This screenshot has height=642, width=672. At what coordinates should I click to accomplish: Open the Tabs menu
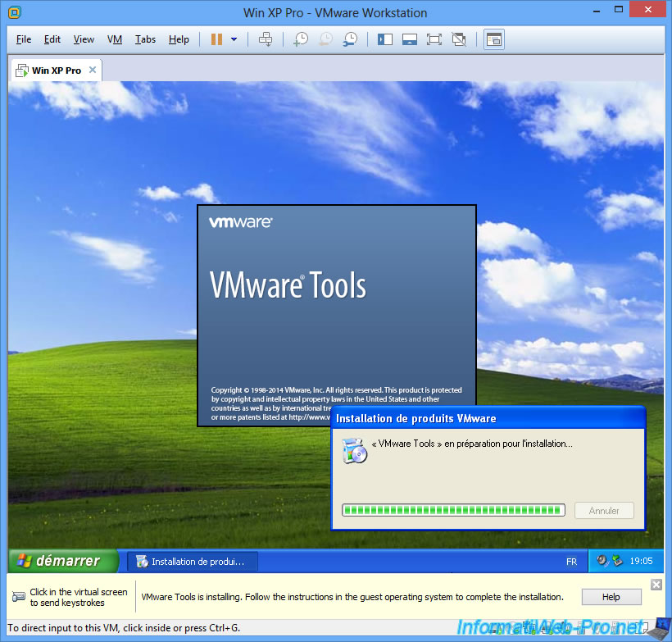tap(145, 39)
